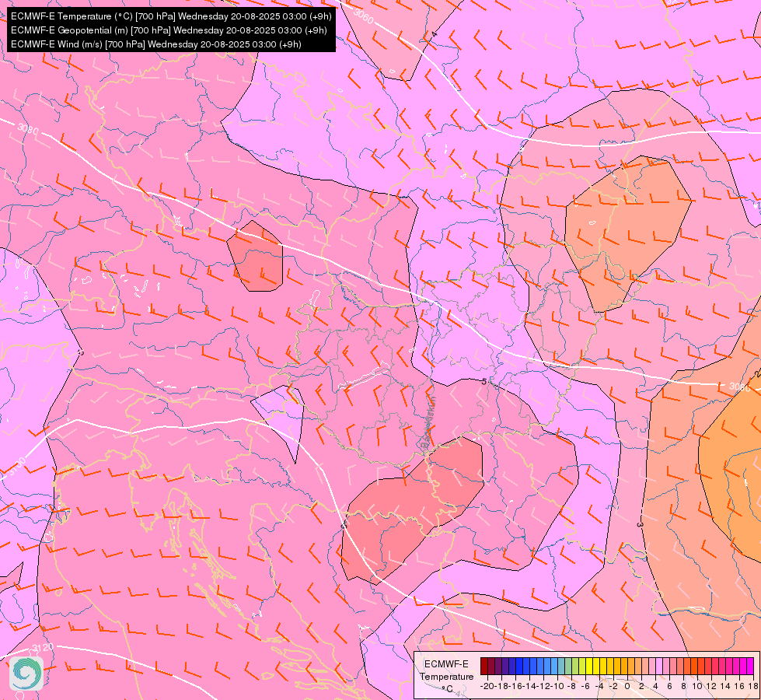Click the teal swatch just right of the -10 tick

561,666
